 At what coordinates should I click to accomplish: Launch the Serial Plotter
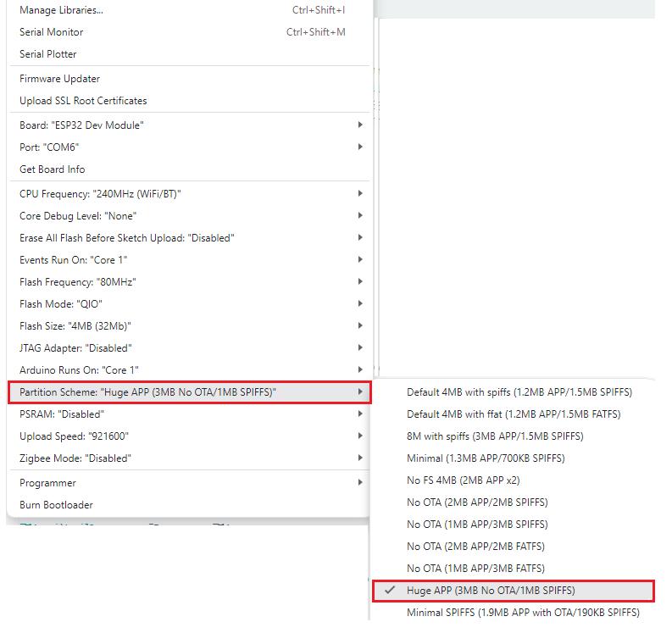(x=189, y=54)
